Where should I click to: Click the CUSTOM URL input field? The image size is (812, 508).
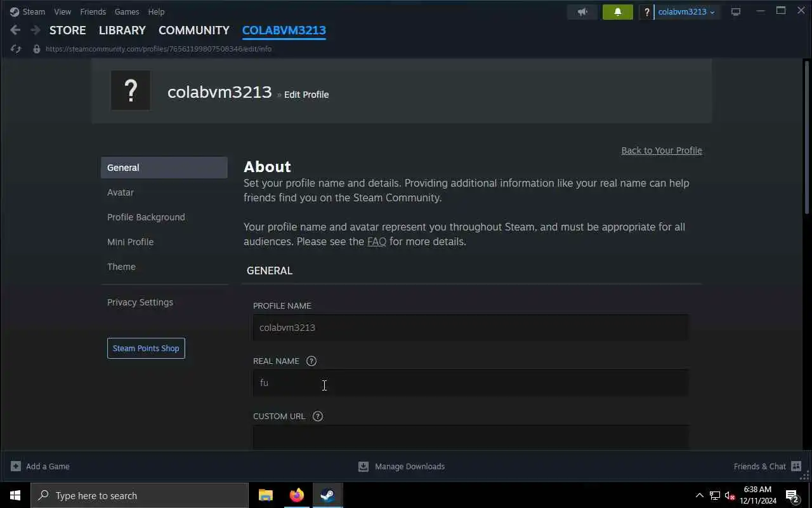pyautogui.click(x=471, y=438)
